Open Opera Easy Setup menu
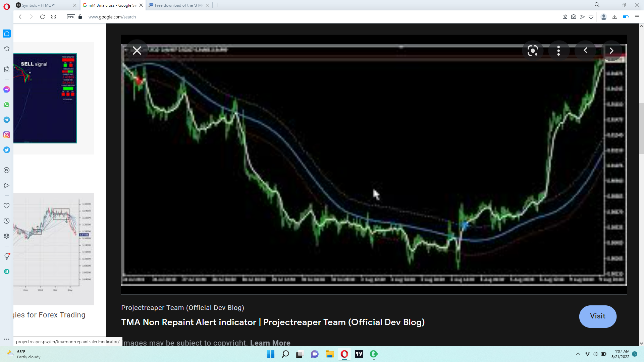 (637, 17)
